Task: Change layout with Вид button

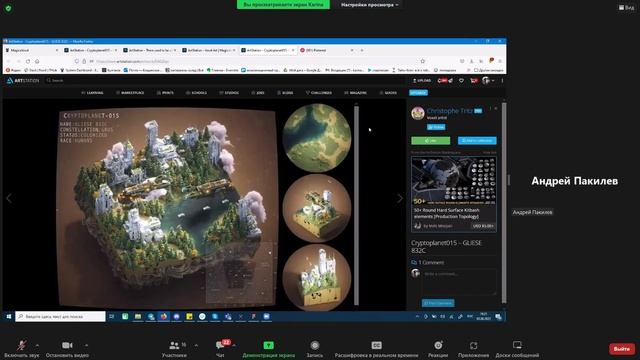Action: coord(627,7)
